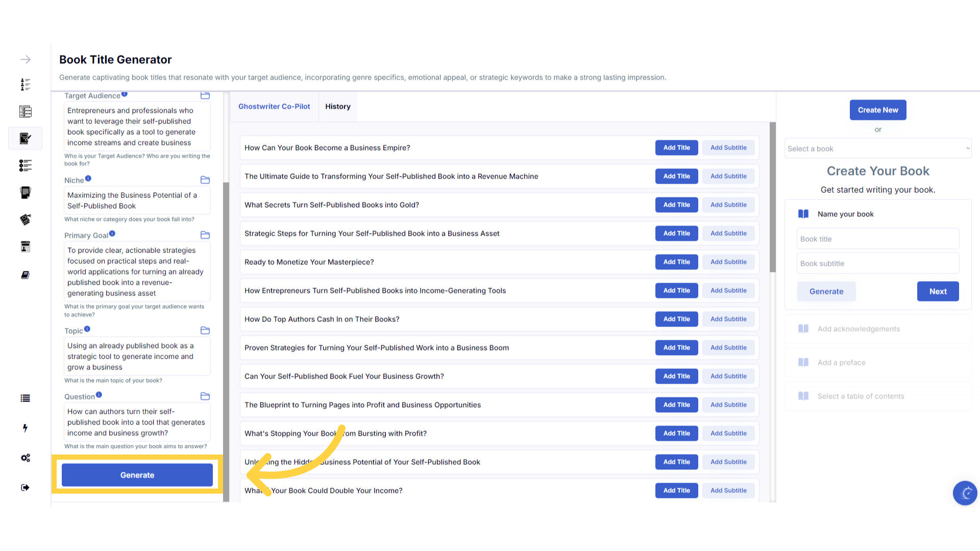Add Title for 'Ready to Monetize Your Masterpiece?'
The width and height of the screenshot is (980, 551).
tap(676, 262)
